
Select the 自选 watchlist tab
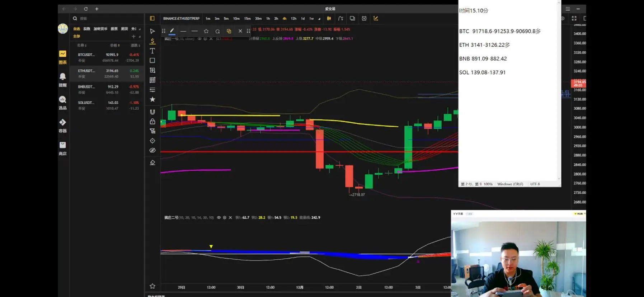(76, 29)
